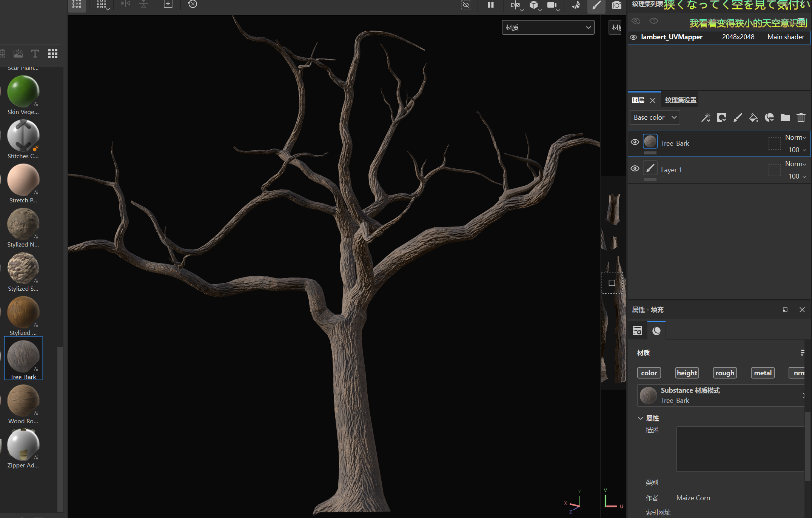812x518 pixels.
Task: Switch to the 纹理集设置 tab
Action: click(x=681, y=100)
